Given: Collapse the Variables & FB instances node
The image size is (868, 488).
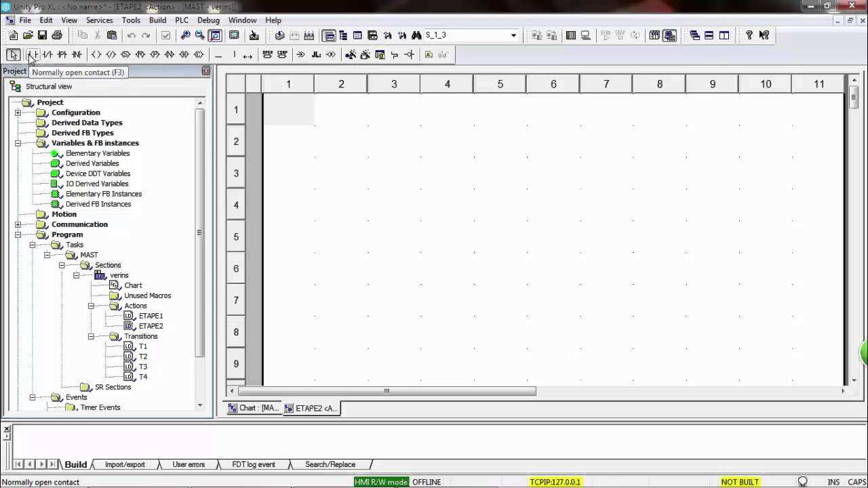Looking at the screenshot, I should (18, 143).
